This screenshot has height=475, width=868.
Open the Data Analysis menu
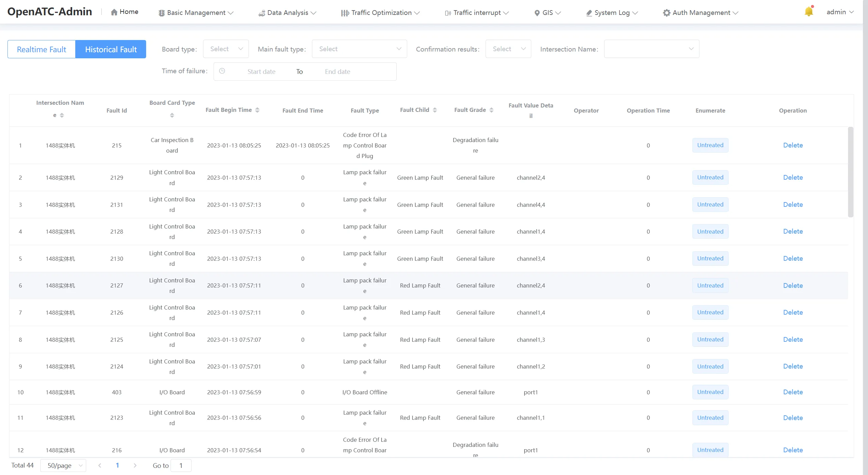288,13
